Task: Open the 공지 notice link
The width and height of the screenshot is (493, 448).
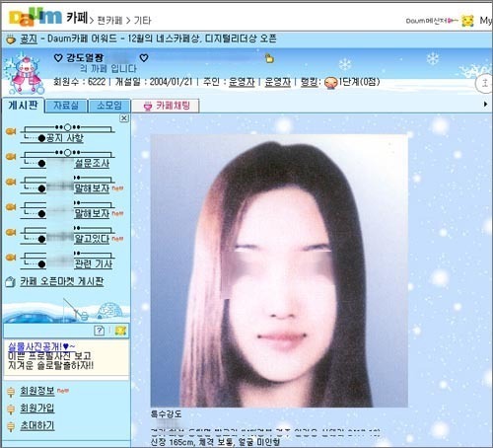Action: click(29, 39)
